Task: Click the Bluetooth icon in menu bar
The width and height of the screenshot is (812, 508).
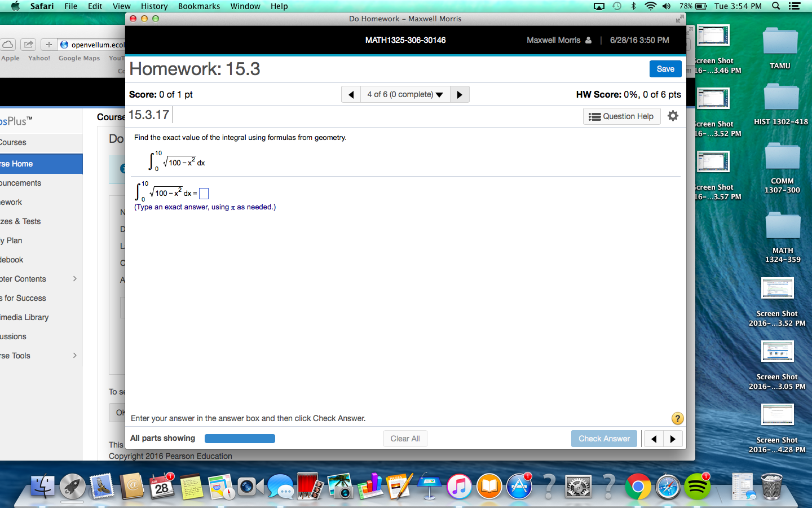Action: (x=633, y=6)
